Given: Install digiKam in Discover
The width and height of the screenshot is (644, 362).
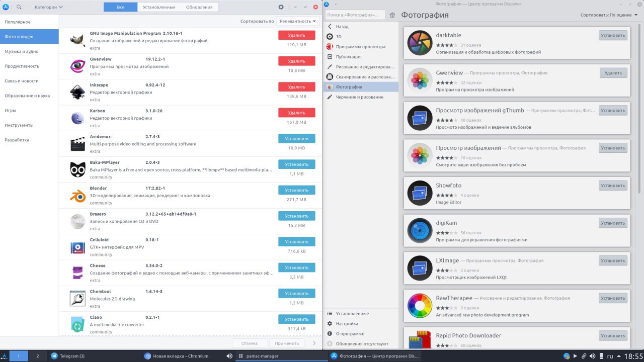Looking at the screenshot, I should point(613,223).
